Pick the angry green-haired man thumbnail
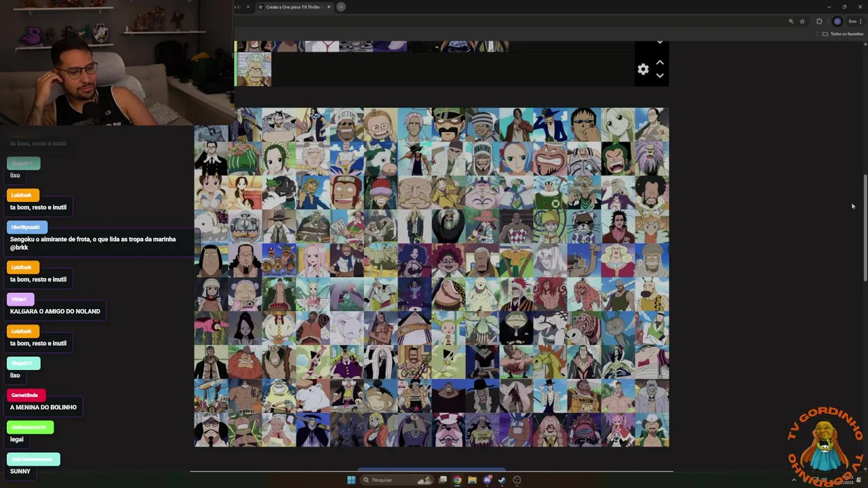The height and width of the screenshot is (488, 868). pyautogui.click(x=618, y=159)
